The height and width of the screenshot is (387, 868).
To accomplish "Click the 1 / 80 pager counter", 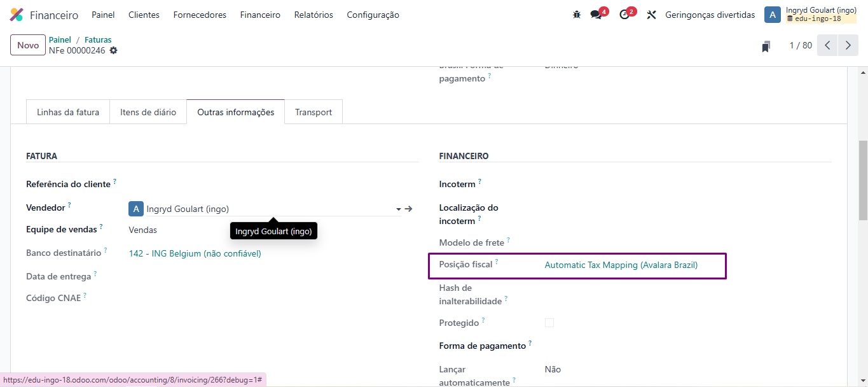I will 801,45.
